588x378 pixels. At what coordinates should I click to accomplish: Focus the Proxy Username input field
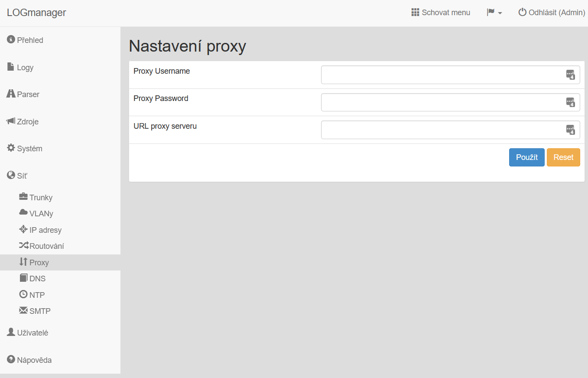[451, 75]
